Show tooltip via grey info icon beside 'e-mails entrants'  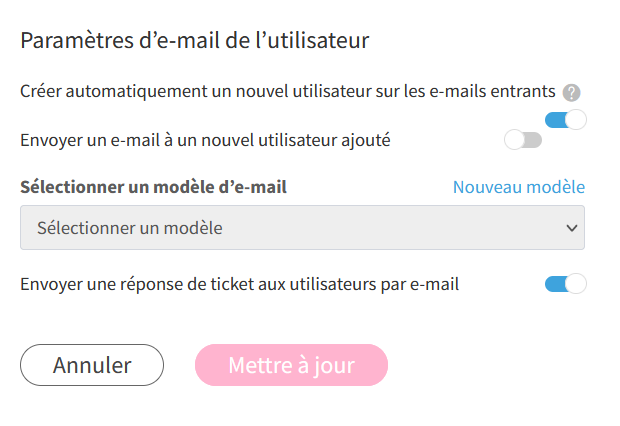point(571,93)
